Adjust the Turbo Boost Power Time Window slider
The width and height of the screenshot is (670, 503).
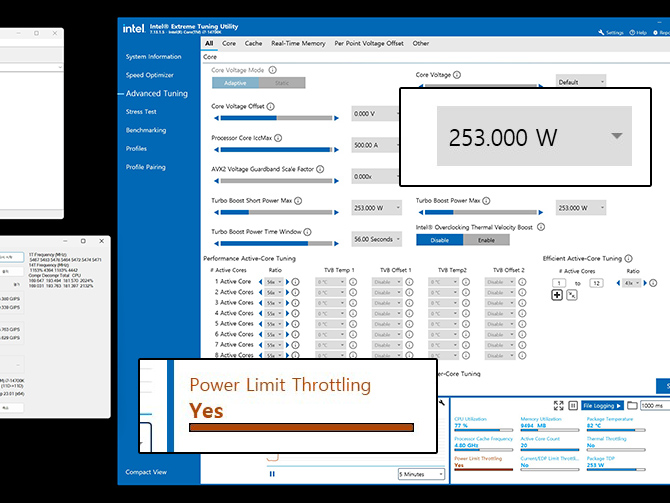[x=276, y=244]
